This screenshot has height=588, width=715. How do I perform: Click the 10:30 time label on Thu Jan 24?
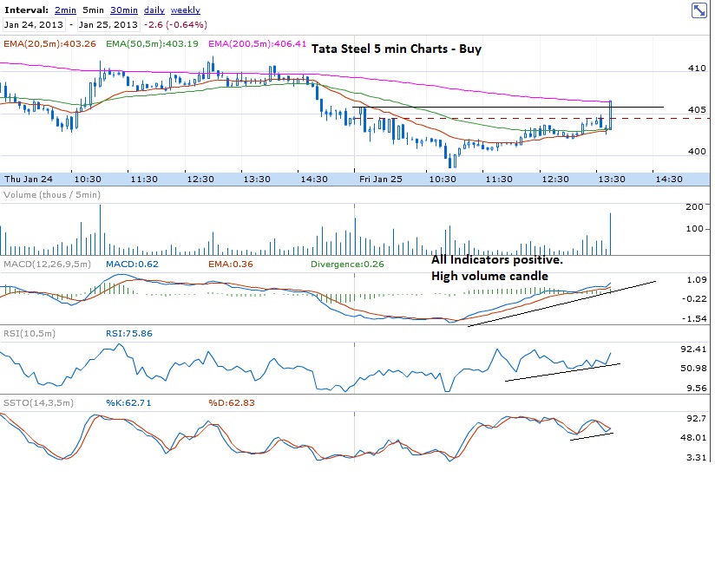coord(88,180)
